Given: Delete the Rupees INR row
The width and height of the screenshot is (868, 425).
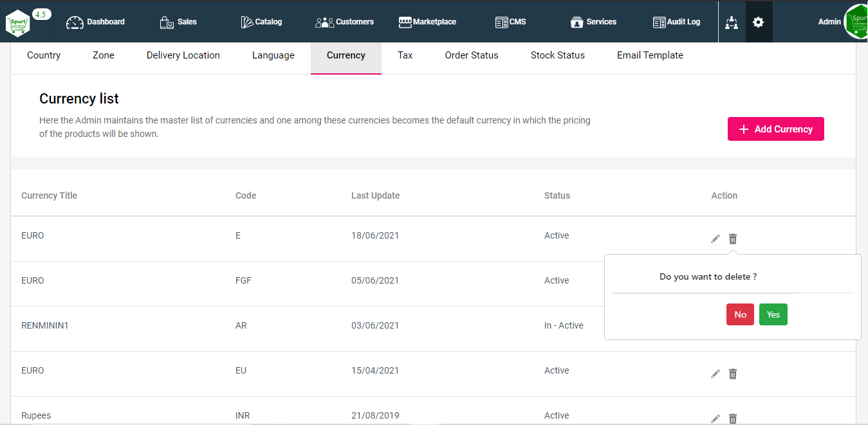Looking at the screenshot, I should pyautogui.click(x=733, y=419).
